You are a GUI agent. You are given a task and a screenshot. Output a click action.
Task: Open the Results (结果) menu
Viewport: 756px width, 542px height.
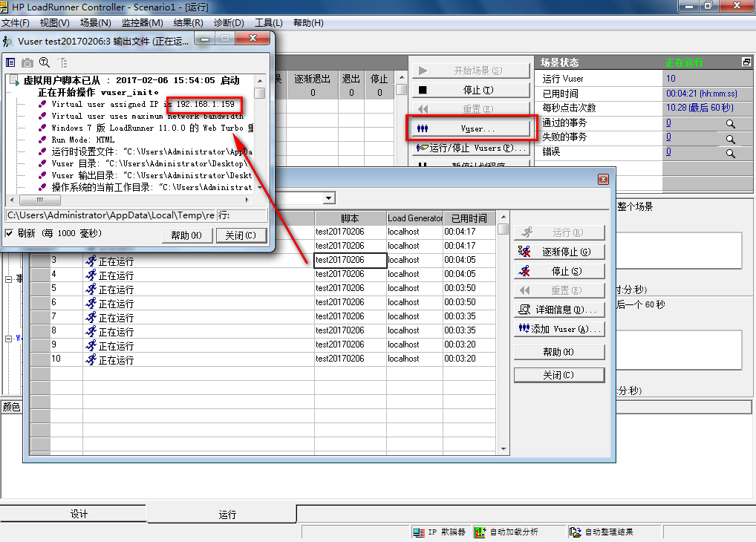(188, 23)
